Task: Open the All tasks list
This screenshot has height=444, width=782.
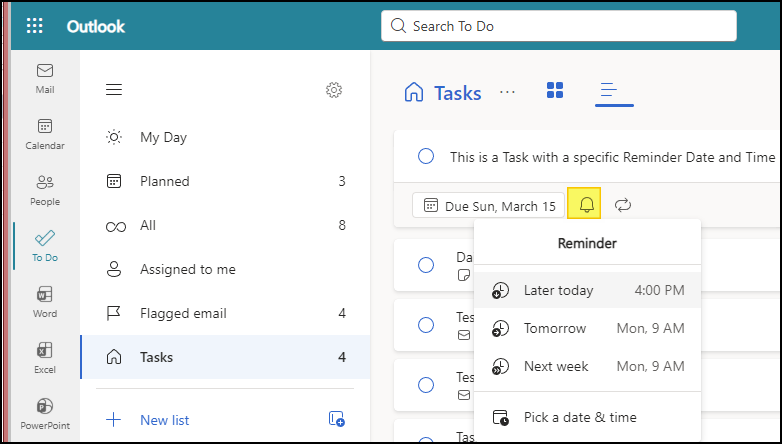Action: (225, 225)
